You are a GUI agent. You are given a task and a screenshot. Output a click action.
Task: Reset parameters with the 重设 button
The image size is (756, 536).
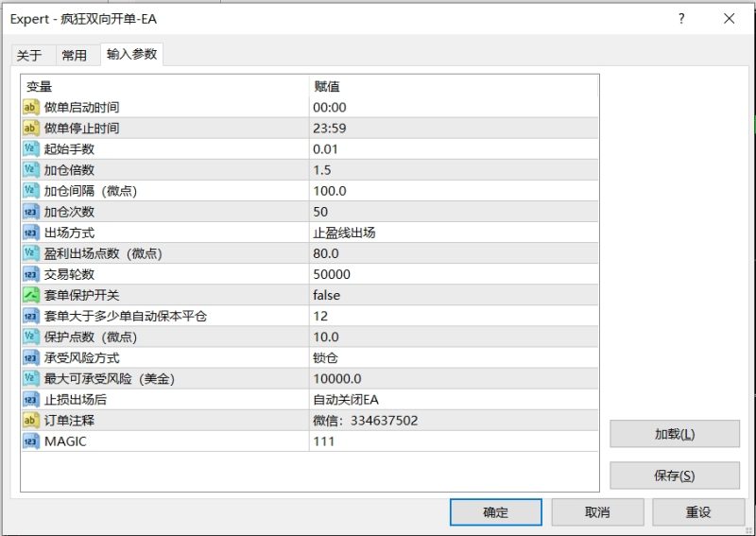(x=698, y=511)
